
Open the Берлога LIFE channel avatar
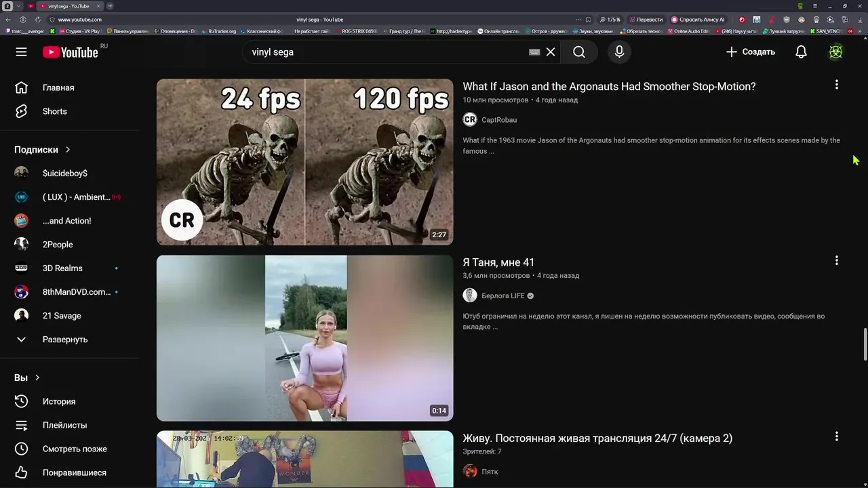470,296
